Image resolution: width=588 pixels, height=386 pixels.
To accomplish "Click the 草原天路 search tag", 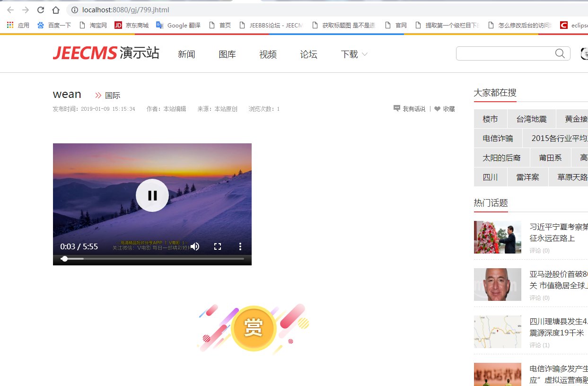I will click(x=568, y=177).
